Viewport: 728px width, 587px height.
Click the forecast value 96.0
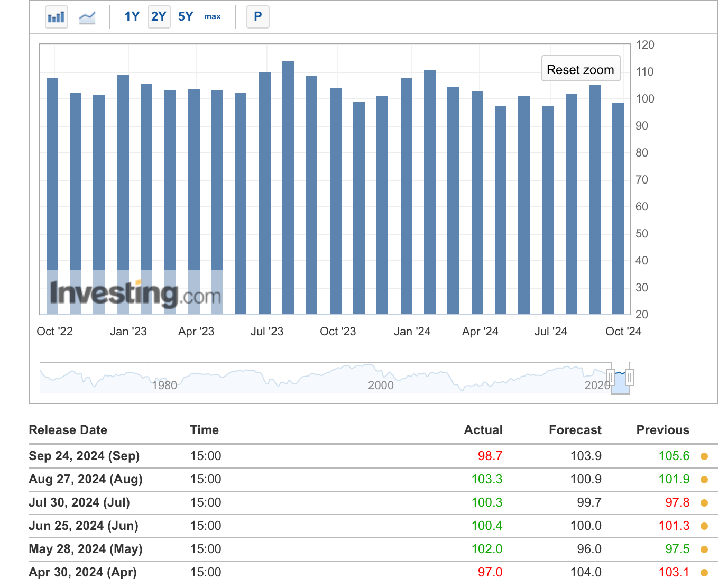(x=589, y=549)
